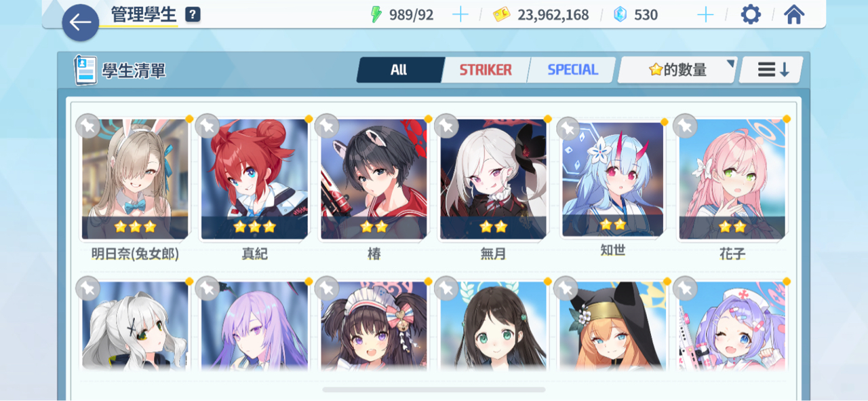The width and height of the screenshot is (868, 401).
Task: Click the horizontal scrollbar at bottom
Action: [434, 390]
